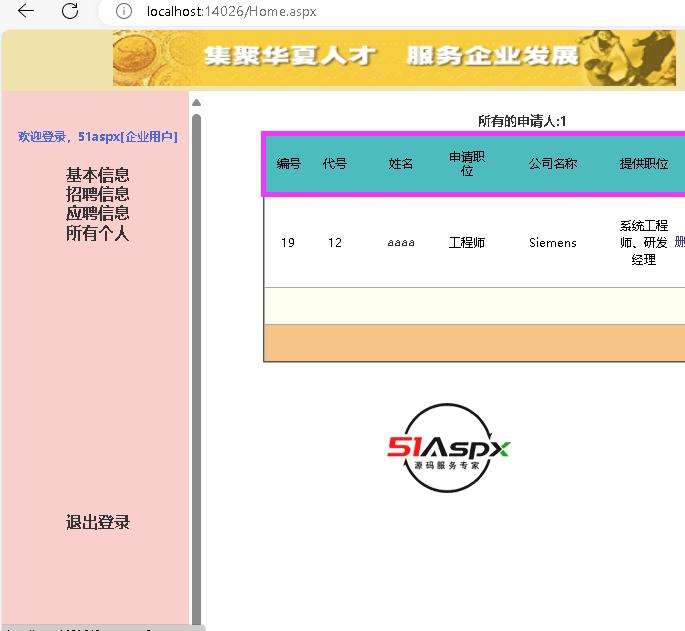Open 所有个人 in the sidebar
685x631 pixels.
pos(97,234)
